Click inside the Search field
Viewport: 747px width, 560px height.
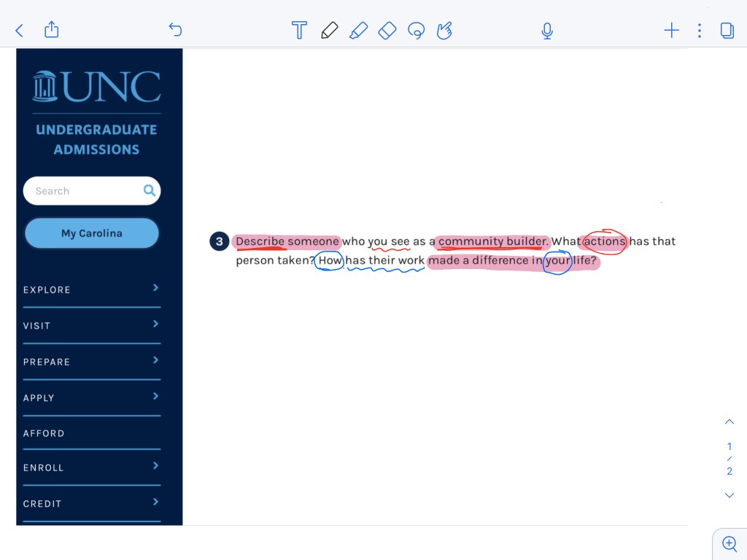84,191
